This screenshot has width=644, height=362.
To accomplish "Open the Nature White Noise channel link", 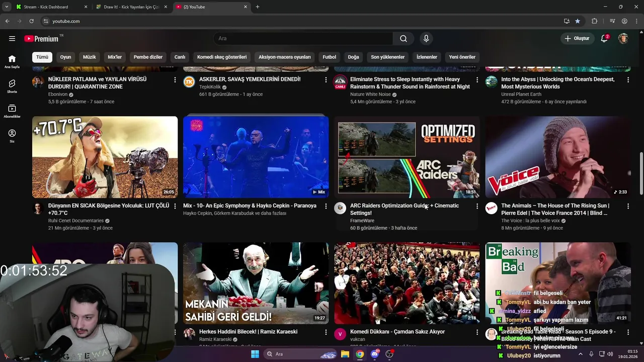I will click(x=370, y=95).
